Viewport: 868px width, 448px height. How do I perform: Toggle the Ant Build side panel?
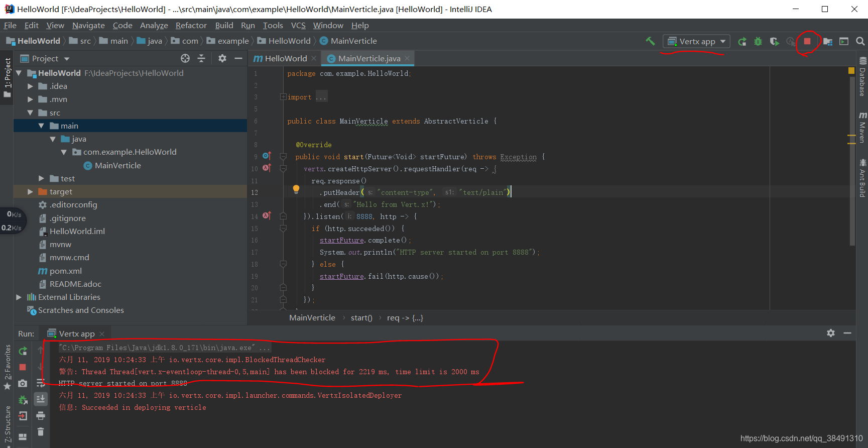(862, 178)
